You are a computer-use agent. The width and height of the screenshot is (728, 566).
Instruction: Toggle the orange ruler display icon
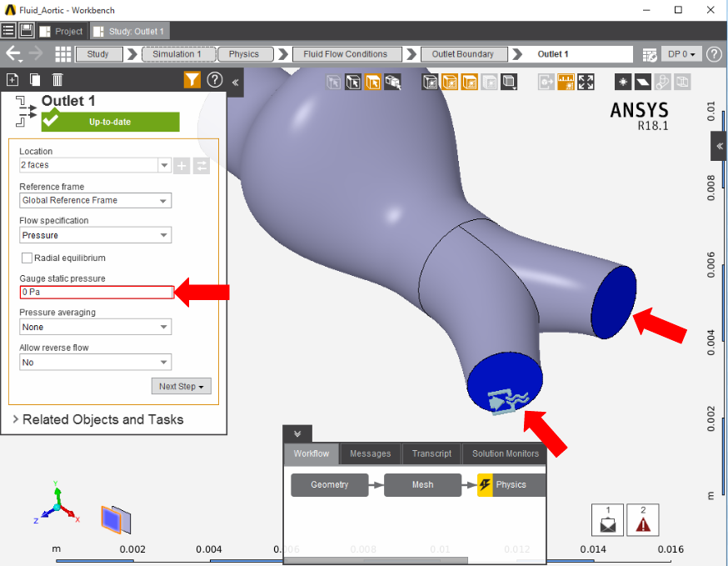[566, 83]
